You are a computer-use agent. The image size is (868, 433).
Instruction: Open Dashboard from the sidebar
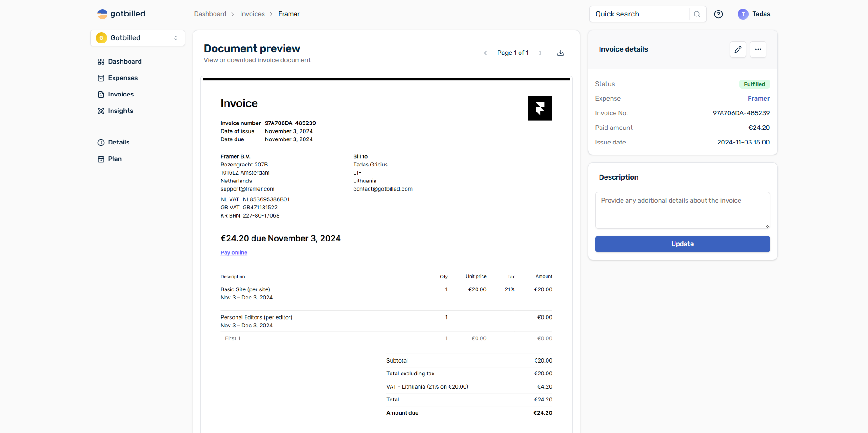[124, 61]
